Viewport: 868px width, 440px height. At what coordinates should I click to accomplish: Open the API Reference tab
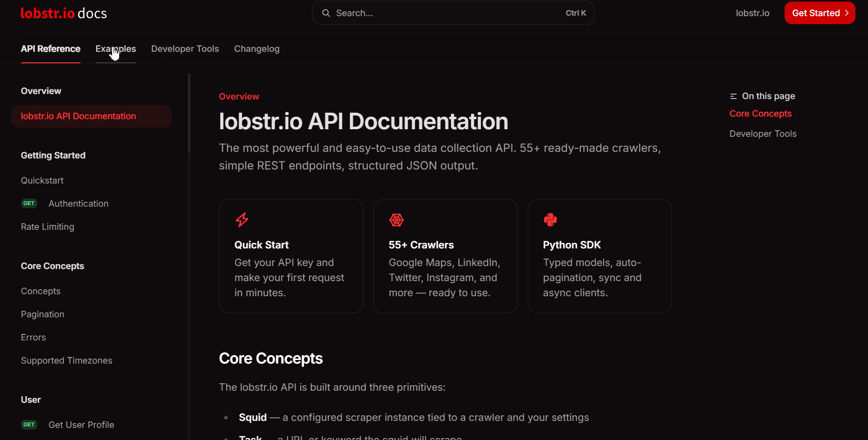(x=51, y=49)
